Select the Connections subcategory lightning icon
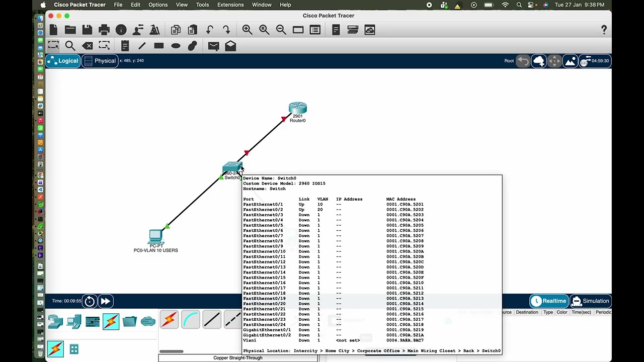Viewport: 644px width, 362px height. [x=55, y=349]
